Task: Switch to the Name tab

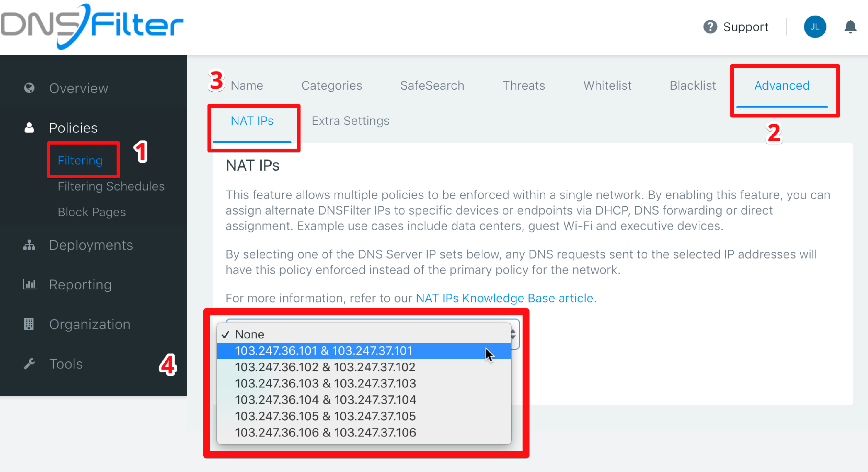Action: click(247, 86)
